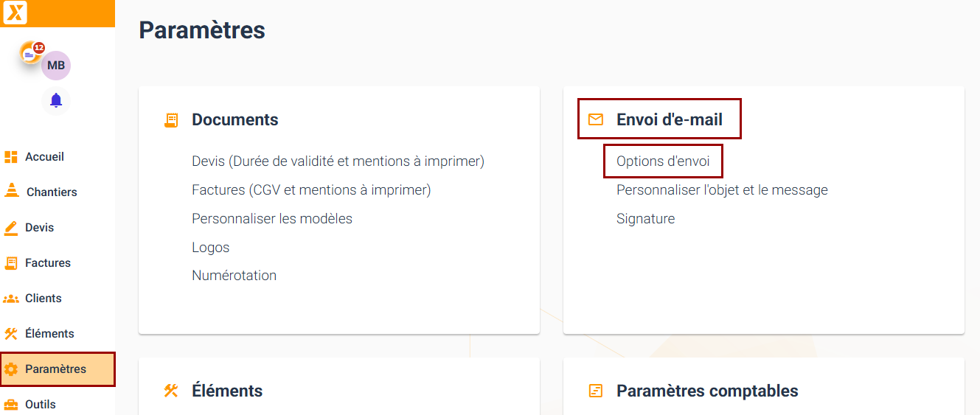Click the Accueil dashboard icon in sidebar
The height and width of the screenshot is (415, 980).
(11, 157)
